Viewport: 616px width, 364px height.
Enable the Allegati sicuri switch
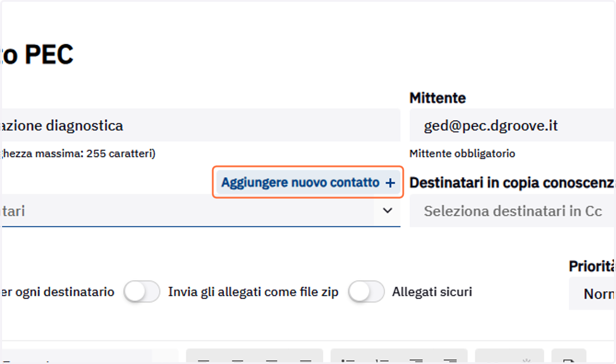[366, 292]
